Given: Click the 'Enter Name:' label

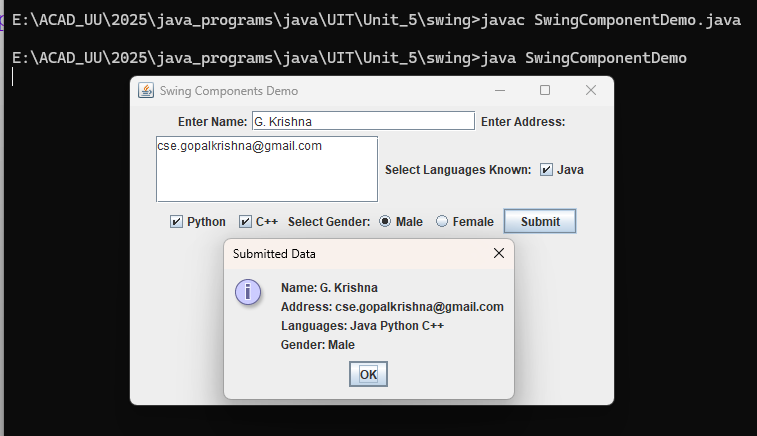Looking at the screenshot, I should coord(212,122).
